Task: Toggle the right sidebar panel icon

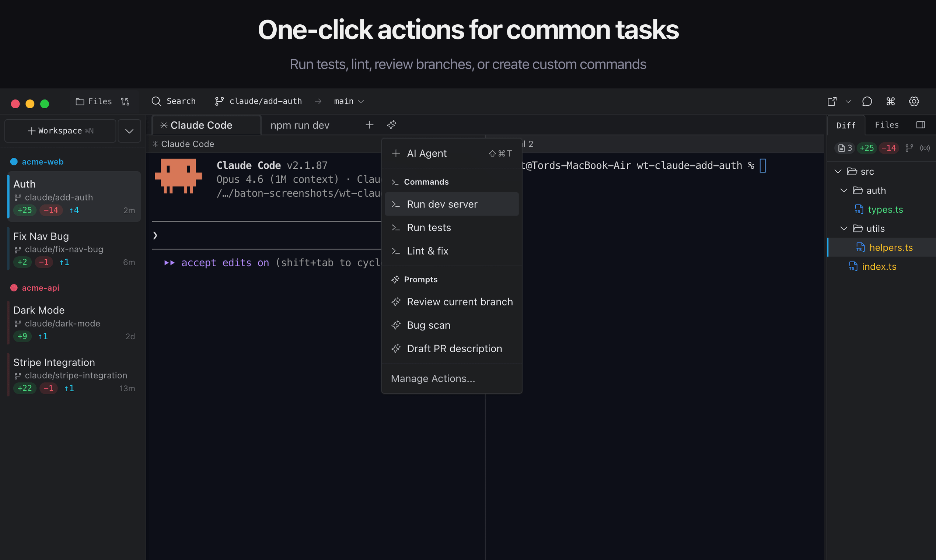Action: click(x=920, y=125)
